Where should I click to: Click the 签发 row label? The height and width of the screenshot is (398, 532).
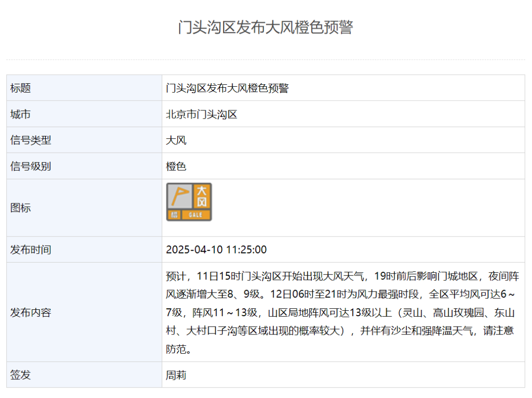click(x=21, y=375)
